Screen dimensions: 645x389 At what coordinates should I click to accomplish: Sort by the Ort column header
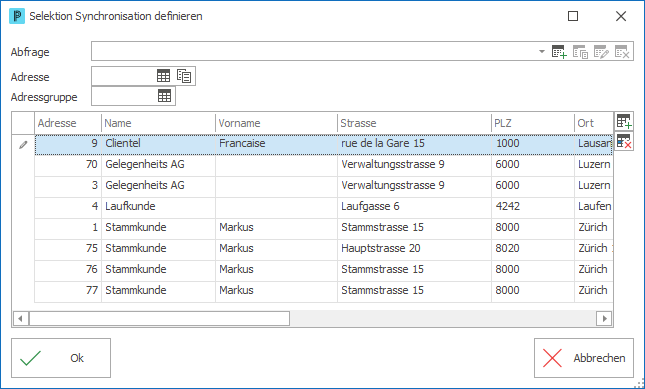pos(594,123)
